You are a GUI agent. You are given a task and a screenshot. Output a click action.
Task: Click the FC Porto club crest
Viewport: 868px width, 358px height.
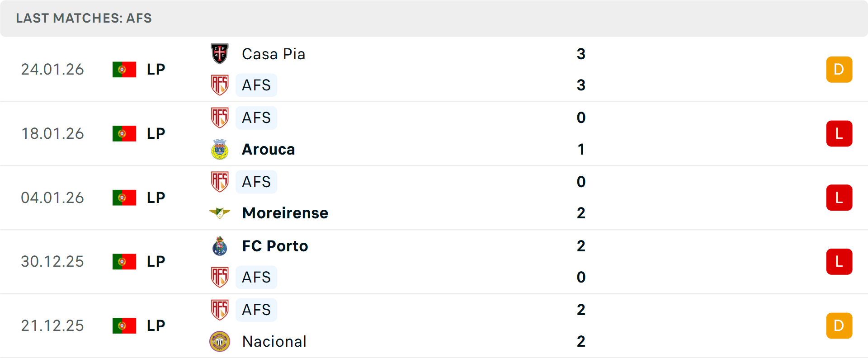click(x=220, y=246)
